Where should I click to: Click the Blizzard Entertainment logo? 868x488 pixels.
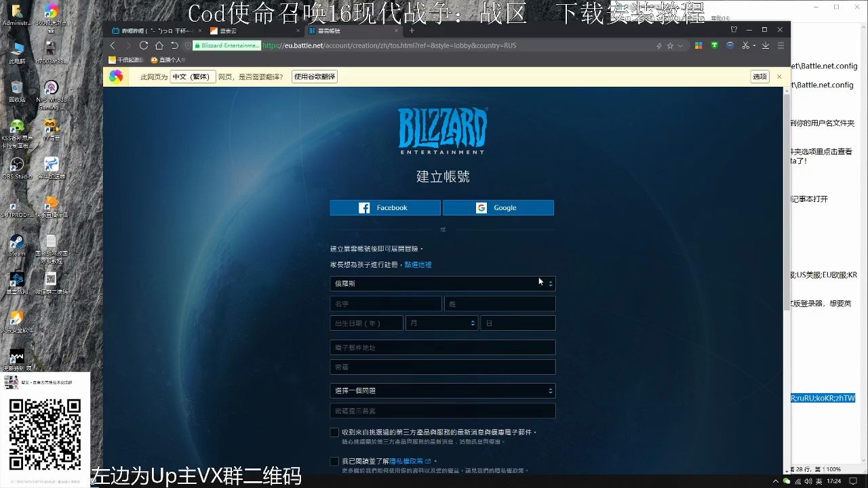[x=442, y=131]
